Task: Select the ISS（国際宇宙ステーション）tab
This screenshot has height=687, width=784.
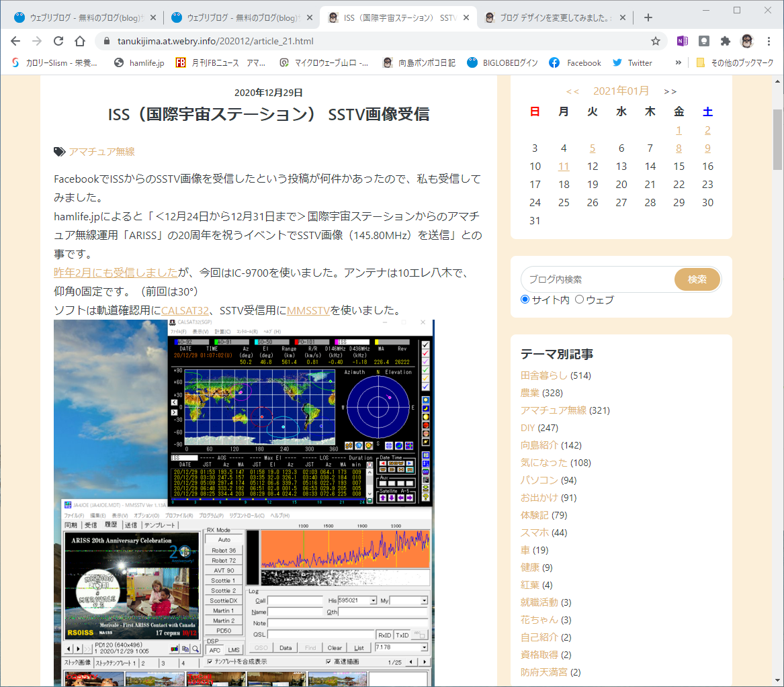Action: 398,17
